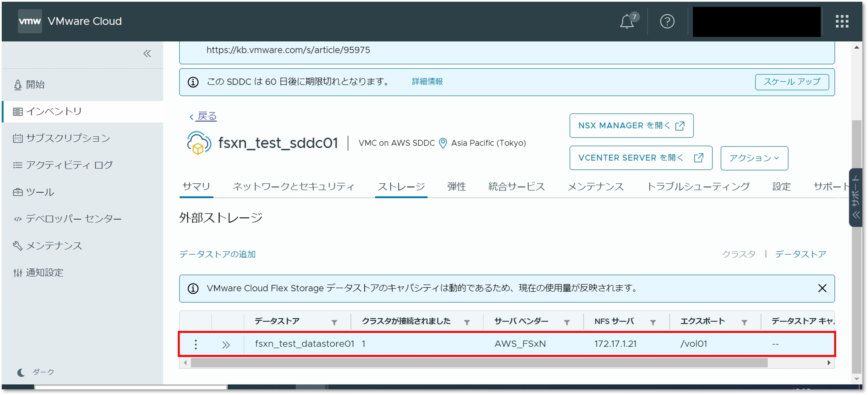Sort by データストア column header

tap(277, 321)
